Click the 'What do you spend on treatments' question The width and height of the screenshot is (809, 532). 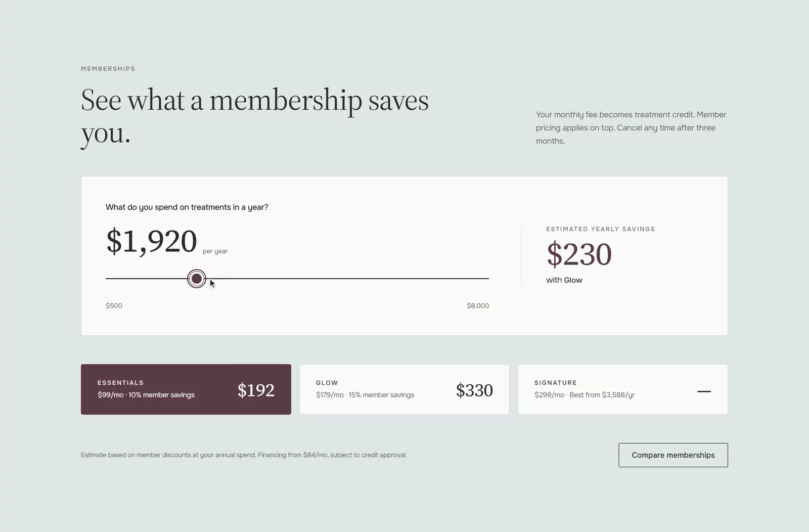click(x=187, y=207)
